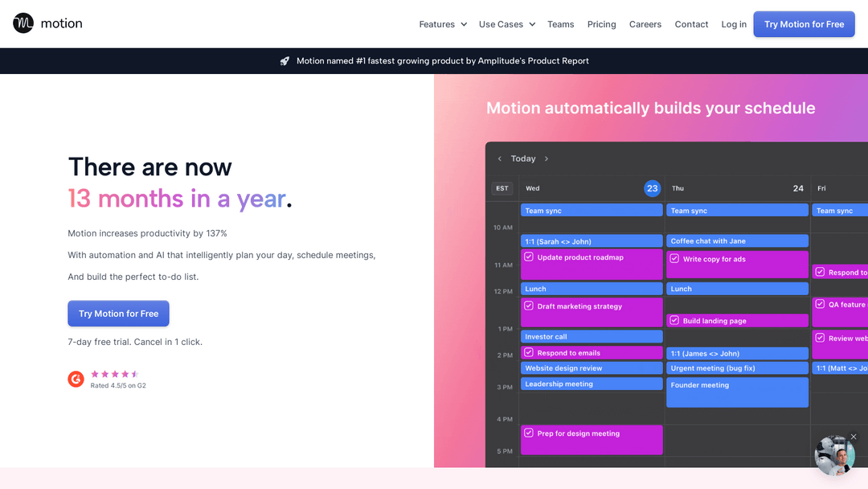Open the Pricing page
The height and width of the screenshot is (489, 868).
coord(602,24)
